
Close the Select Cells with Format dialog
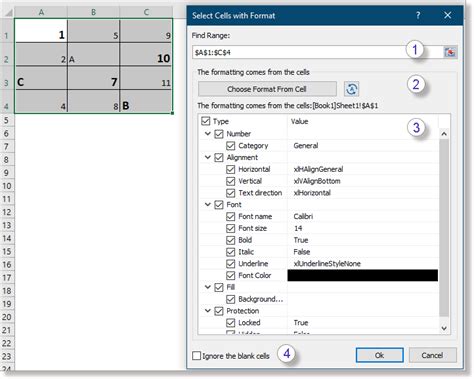pos(448,15)
